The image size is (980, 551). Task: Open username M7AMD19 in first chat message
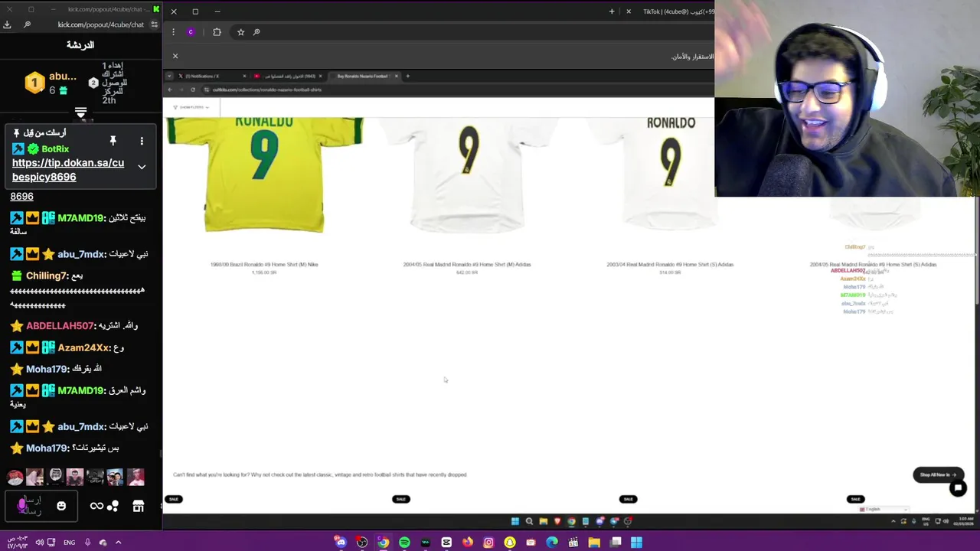coord(80,218)
